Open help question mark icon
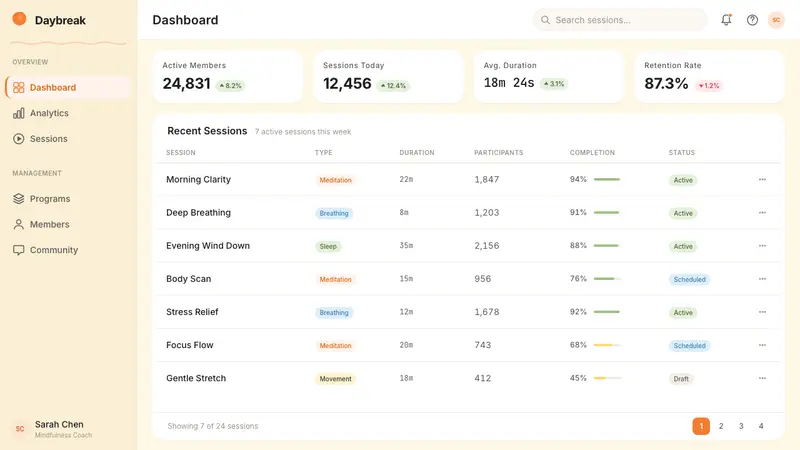The image size is (800, 450). click(x=752, y=20)
